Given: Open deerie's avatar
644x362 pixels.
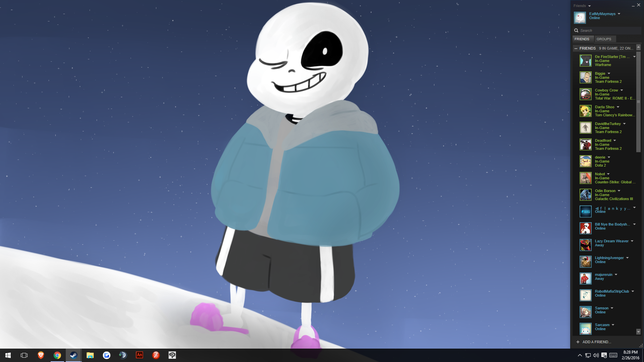Looking at the screenshot, I should pos(586,161).
